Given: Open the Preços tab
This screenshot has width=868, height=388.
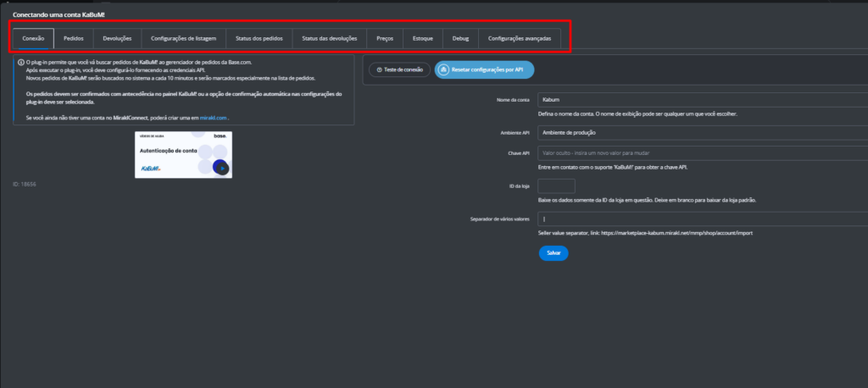Looking at the screenshot, I should click(x=385, y=39).
